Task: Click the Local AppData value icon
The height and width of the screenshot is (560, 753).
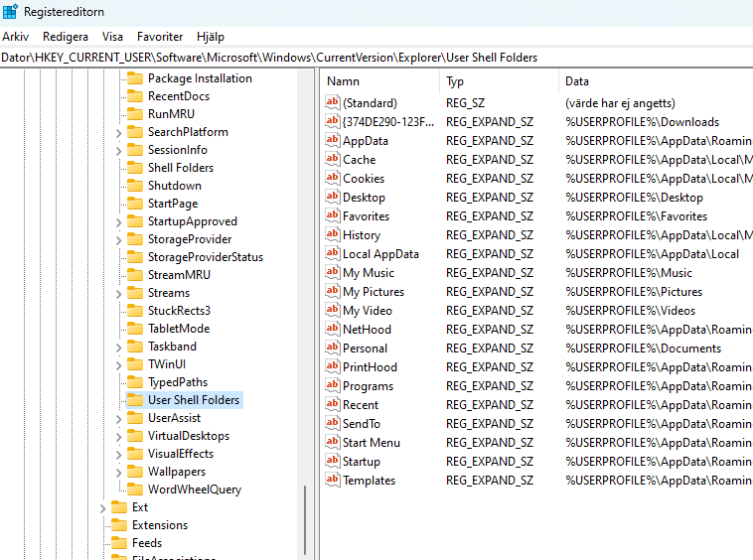Action: pyautogui.click(x=333, y=253)
